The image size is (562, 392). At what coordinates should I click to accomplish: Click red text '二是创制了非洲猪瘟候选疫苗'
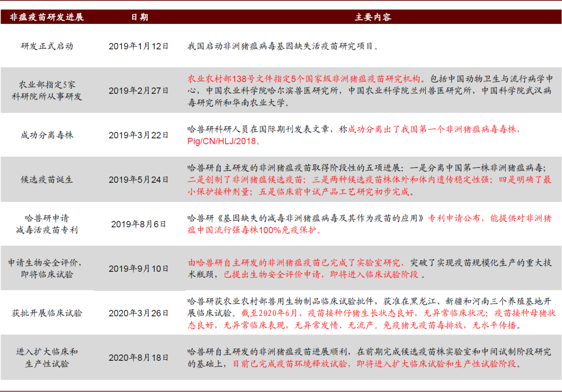245,180
